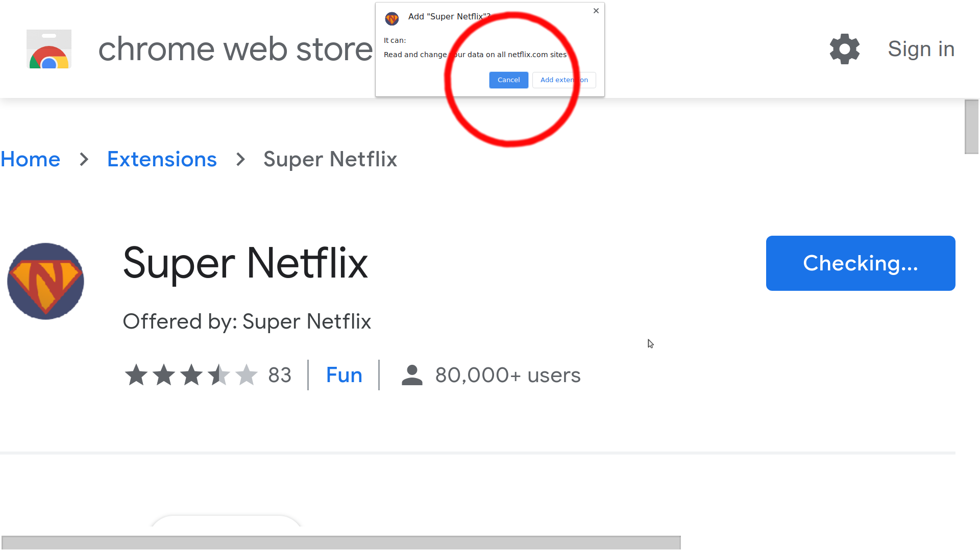Click Cancel in the permission dialog
The image size is (980, 551).
tap(508, 80)
